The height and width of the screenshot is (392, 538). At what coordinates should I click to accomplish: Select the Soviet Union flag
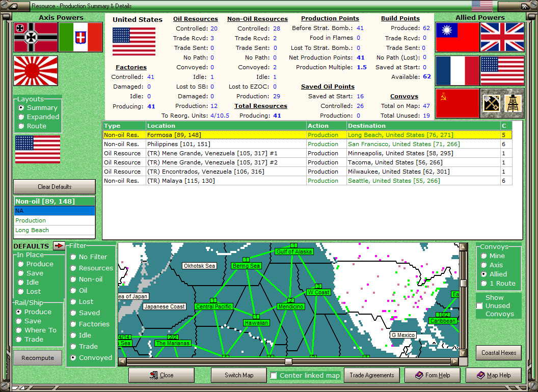coord(457,103)
